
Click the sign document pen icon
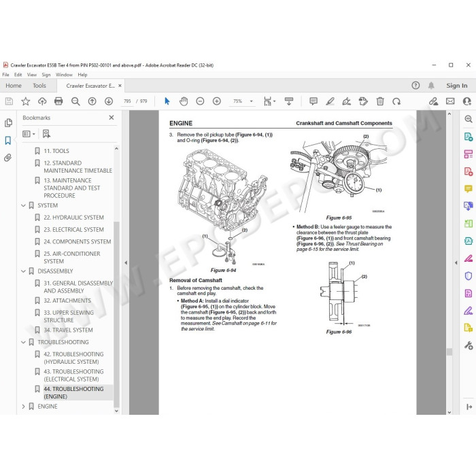347,101
